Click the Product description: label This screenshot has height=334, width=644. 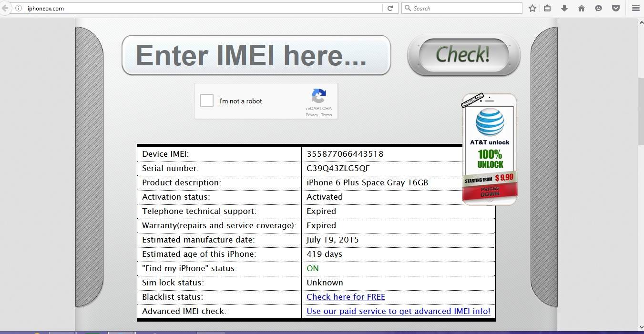[181, 182]
